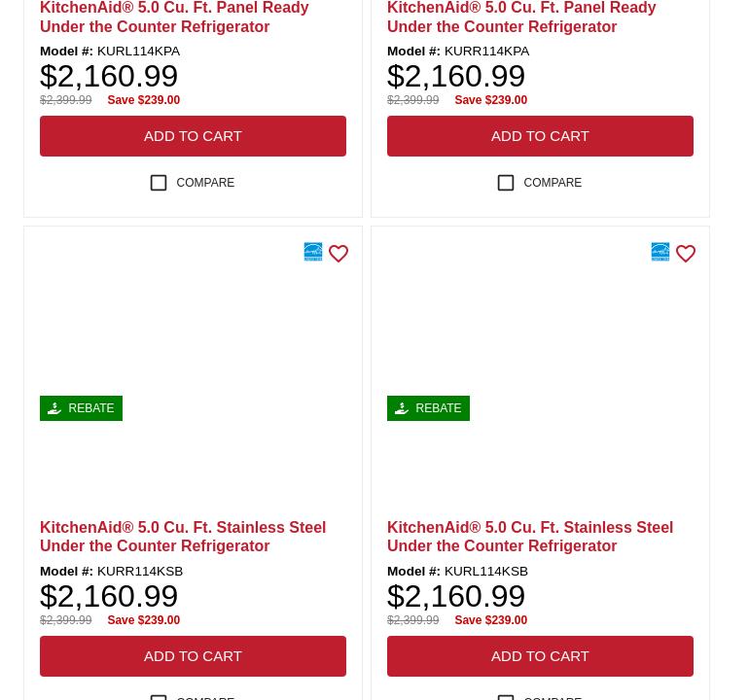Open KURR114KSB Stainless Steel refrigerator title link
Image resolution: width=749 pixels, height=700 pixels.
[183, 537]
